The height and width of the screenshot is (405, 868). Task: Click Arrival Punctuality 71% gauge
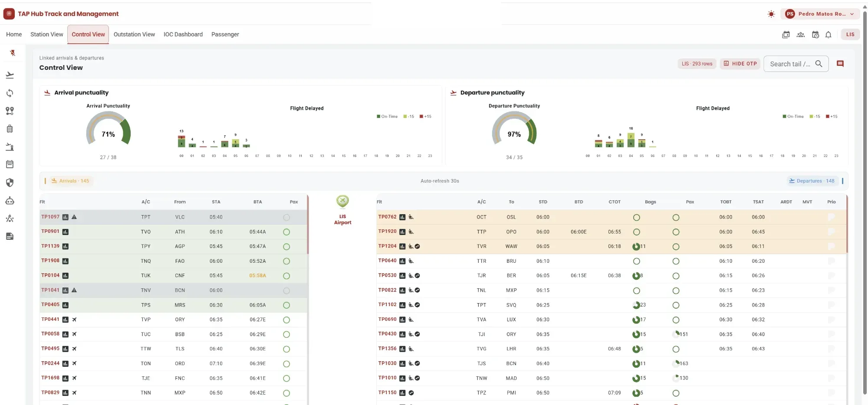coord(108,128)
